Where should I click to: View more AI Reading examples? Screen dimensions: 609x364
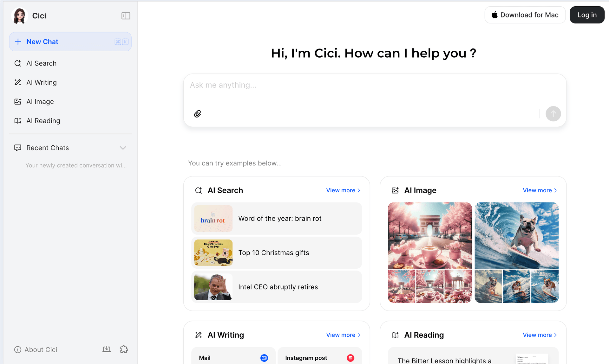coord(540,335)
